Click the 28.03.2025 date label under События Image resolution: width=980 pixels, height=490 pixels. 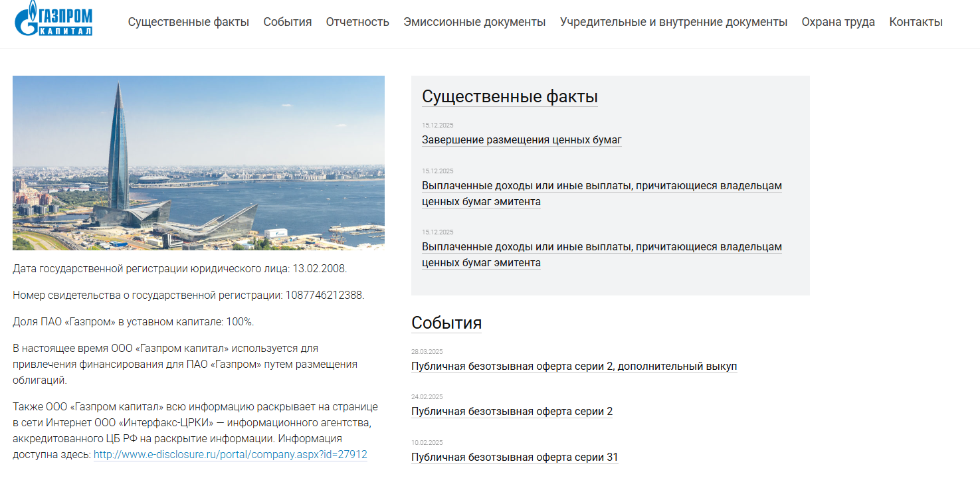pyautogui.click(x=427, y=352)
